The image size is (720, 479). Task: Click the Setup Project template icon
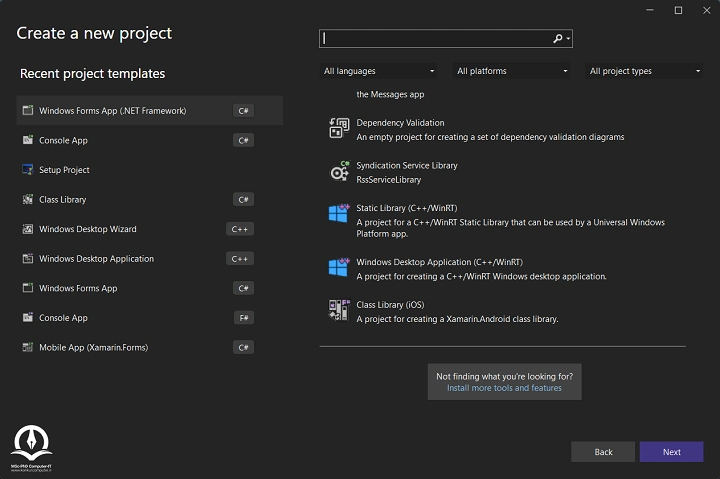click(28, 169)
